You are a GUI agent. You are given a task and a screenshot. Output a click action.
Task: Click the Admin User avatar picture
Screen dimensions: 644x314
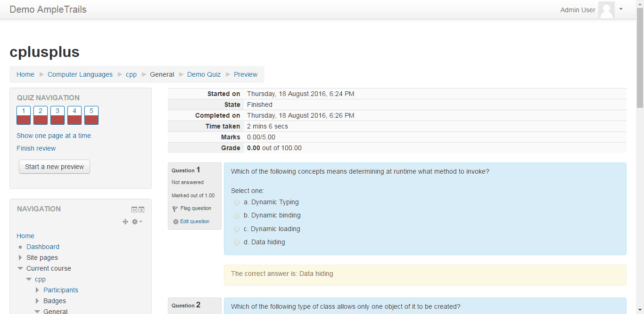click(606, 9)
